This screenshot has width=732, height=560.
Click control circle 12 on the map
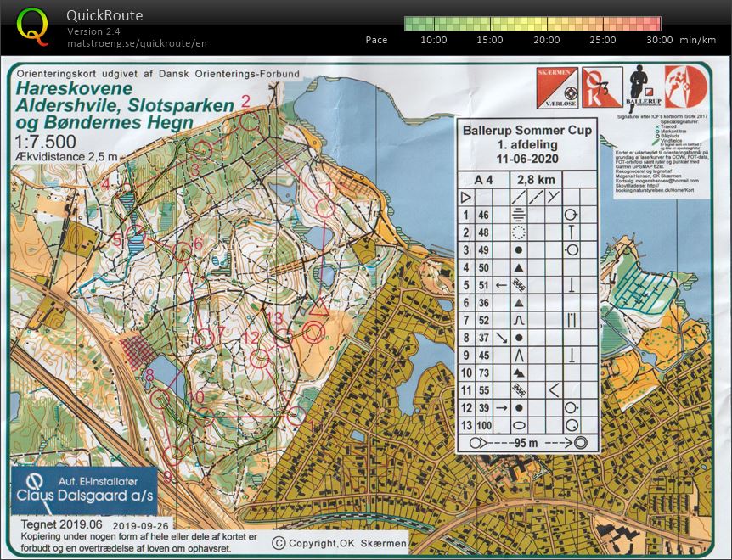click(x=260, y=358)
